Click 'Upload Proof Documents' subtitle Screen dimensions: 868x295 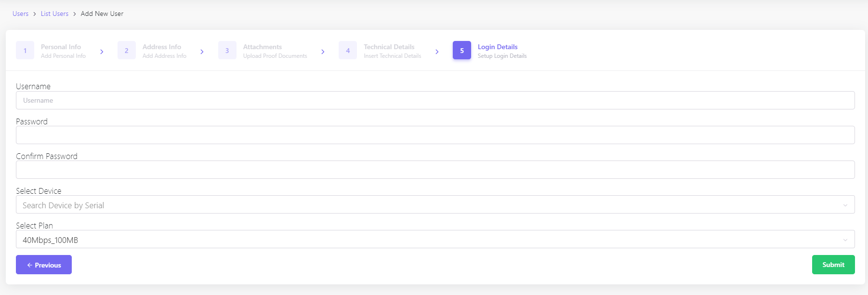[x=275, y=56]
